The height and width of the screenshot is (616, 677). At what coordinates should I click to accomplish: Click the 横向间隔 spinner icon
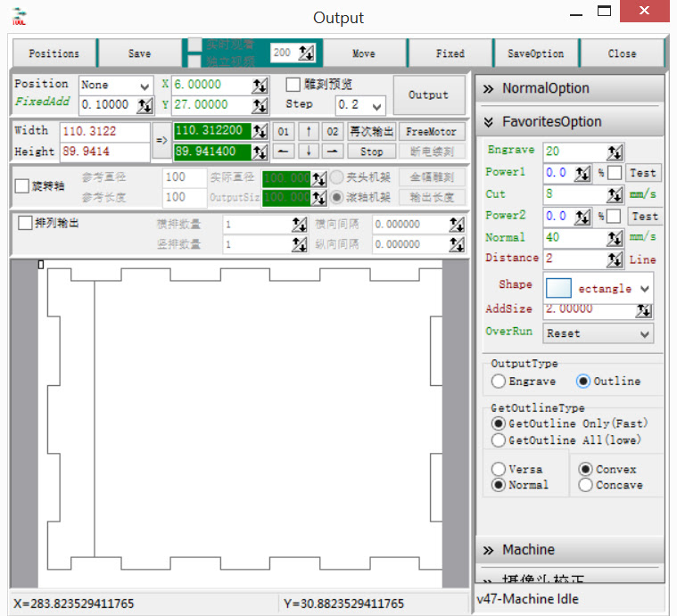coord(457,225)
